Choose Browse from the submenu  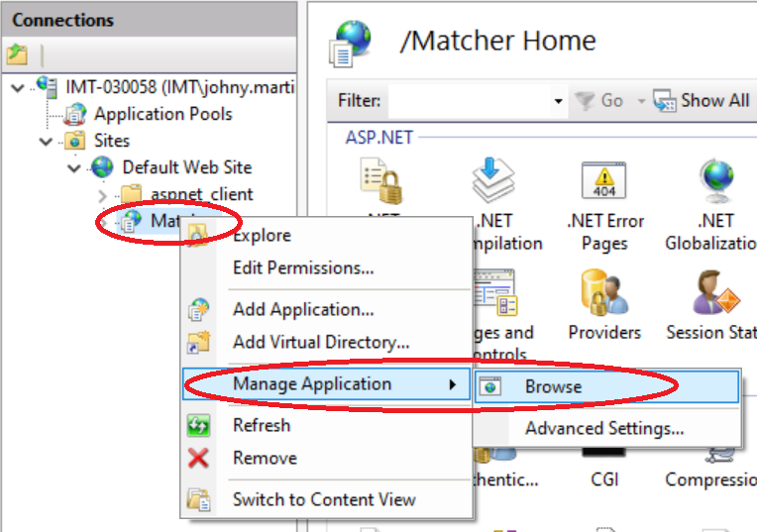(553, 386)
